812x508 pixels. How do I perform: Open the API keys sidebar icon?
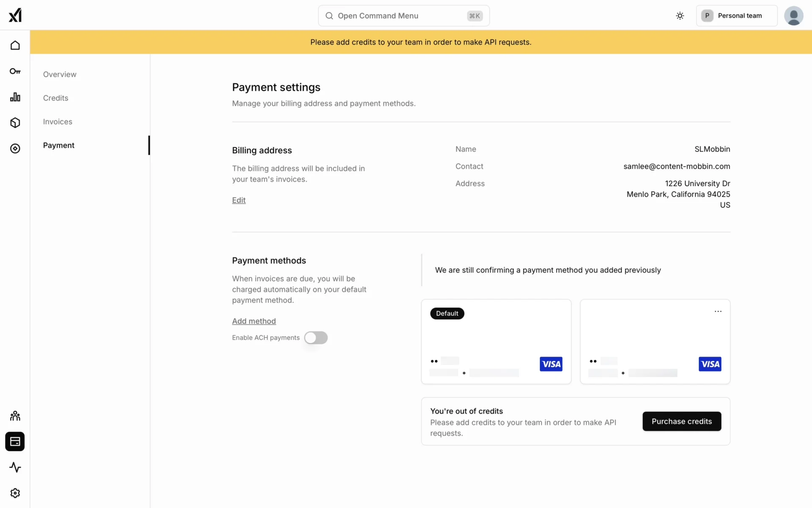[x=15, y=71]
